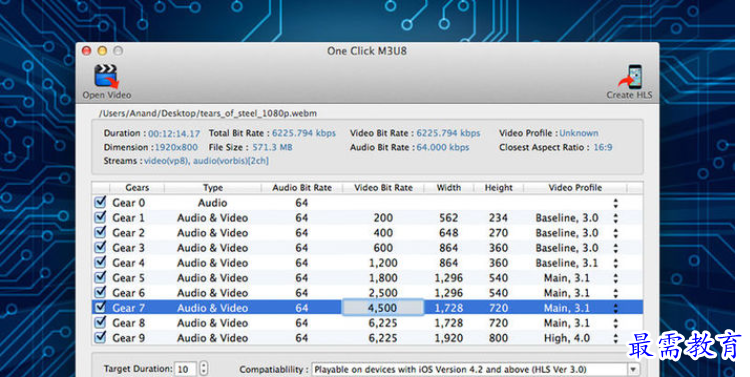The width and height of the screenshot is (750, 377).
Task: Click the 571.3 MB file size value
Action: [272, 147]
